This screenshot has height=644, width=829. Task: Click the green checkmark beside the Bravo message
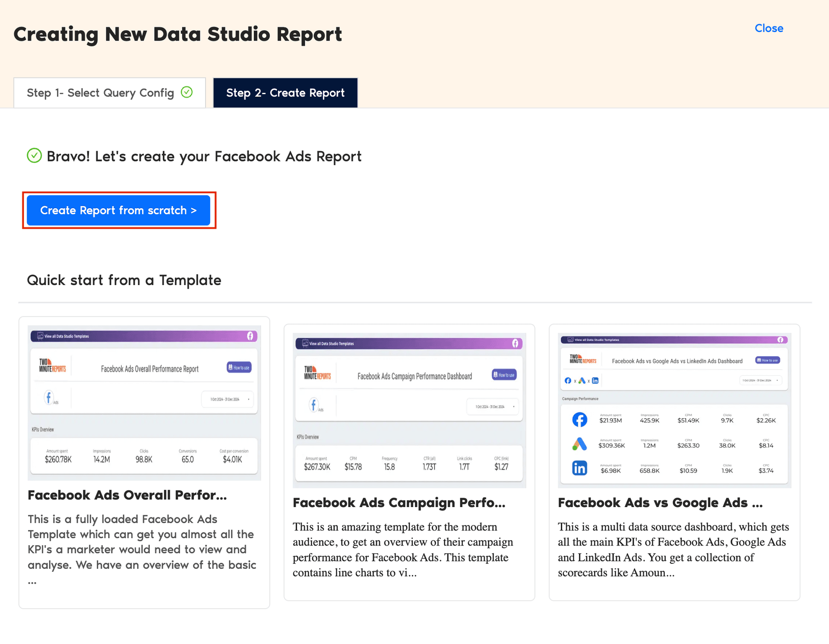click(x=35, y=156)
